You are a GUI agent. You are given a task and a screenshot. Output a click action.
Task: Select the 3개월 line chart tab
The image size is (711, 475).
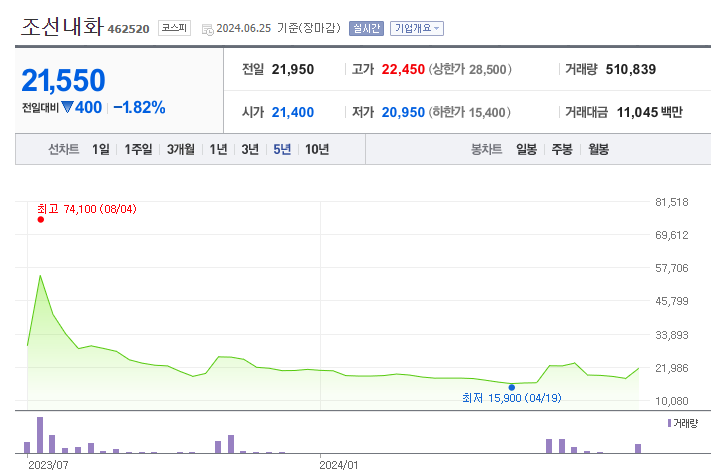click(180, 149)
